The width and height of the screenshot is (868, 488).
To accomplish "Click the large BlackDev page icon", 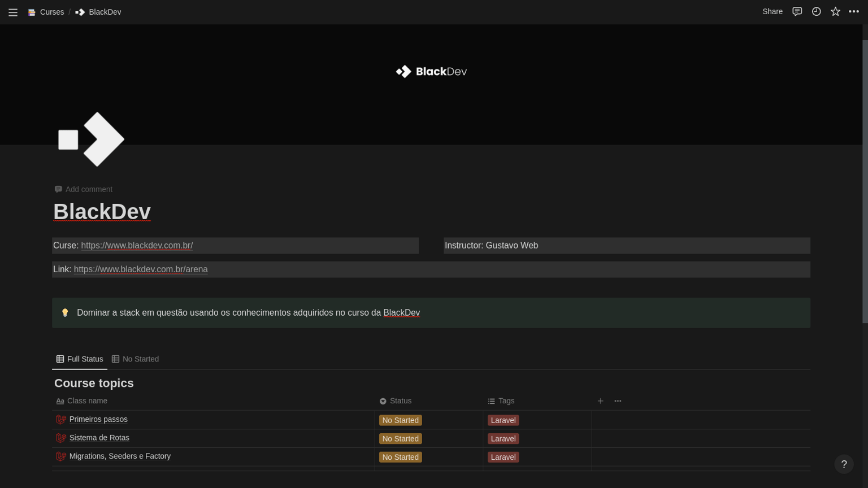I will click(x=91, y=140).
